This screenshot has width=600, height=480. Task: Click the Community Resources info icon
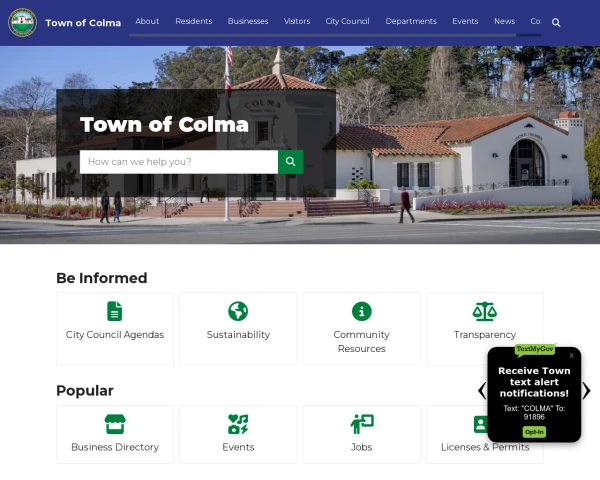[362, 311]
